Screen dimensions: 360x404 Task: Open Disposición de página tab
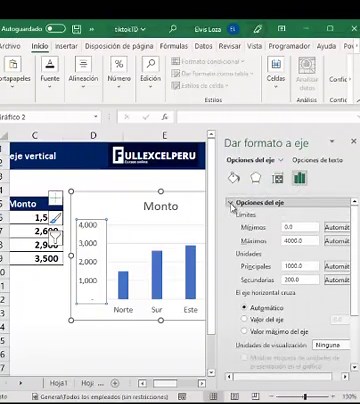119,46
